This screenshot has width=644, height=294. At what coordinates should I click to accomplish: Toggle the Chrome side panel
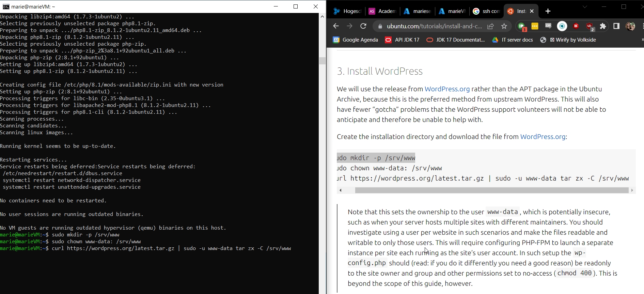click(x=616, y=26)
